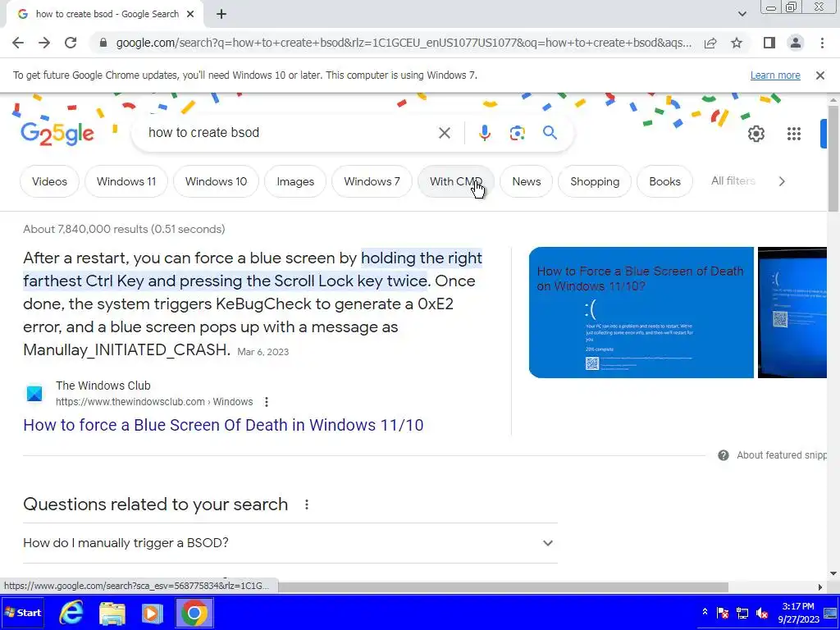Open Google quick settings gear
Image resolution: width=840 pixels, height=630 pixels.
point(756,134)
